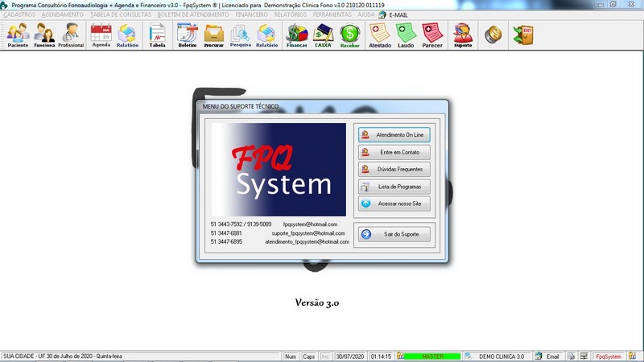The height and width of the screenshot is (362, 644).
Task: Open the Agenda calendar icon
Action: [x=101, y=35]
